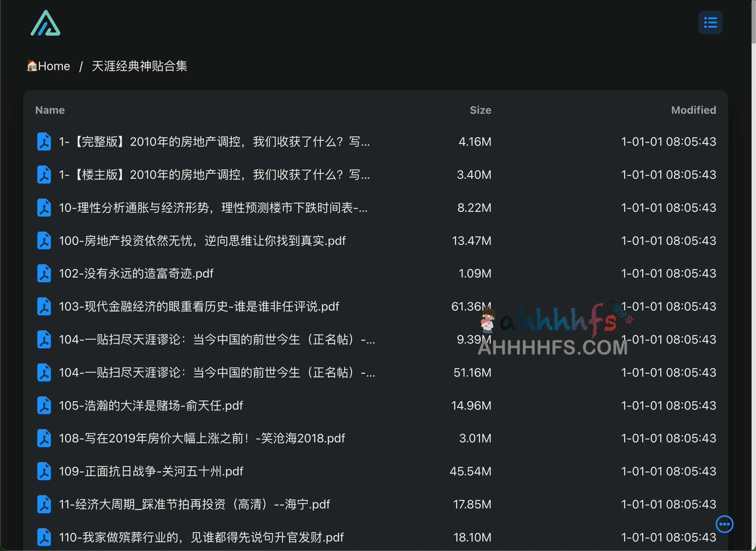Click the 18.10M size cell
The image size is (756, 551).
472,537
